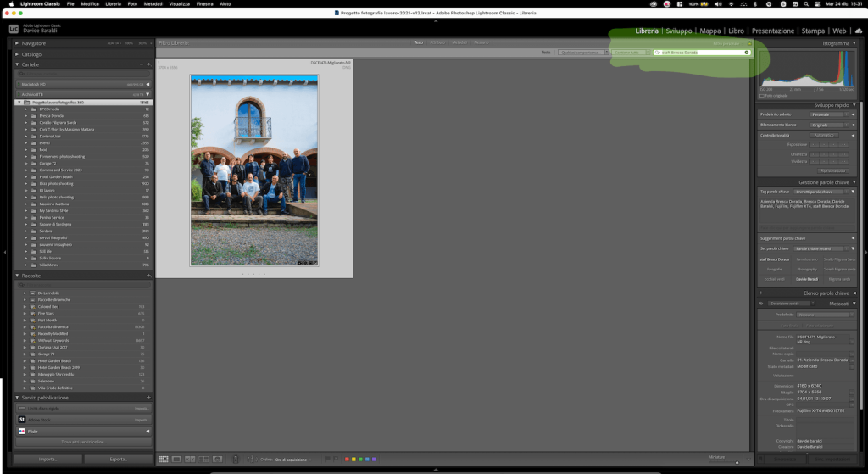Select the Attributo filter tab
This screenshot has width=868, height=474.
(x=437, y=42)
